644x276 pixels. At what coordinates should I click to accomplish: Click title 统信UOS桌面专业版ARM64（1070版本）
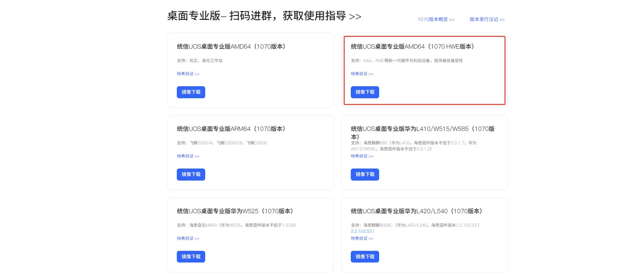(233, 129)
